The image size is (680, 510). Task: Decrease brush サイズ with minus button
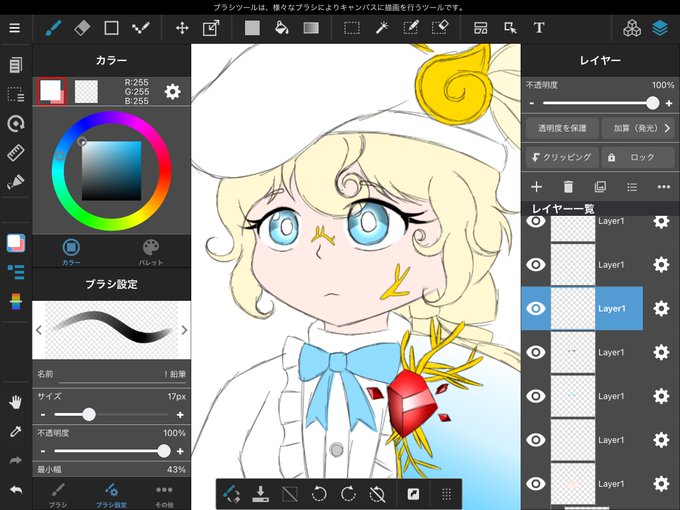pos(43,415)
